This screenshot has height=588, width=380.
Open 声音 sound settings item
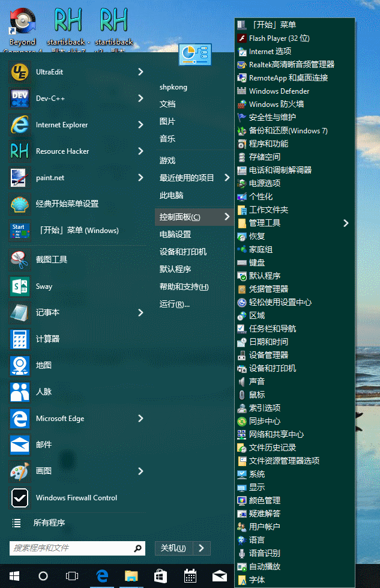pyautogui.click(x=295, y=381)
